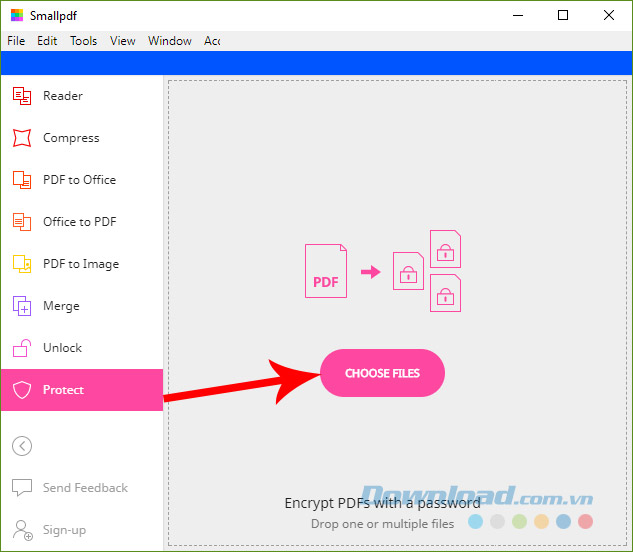The height and width of the screenshot is (552, 633).
Task: Click the Merge label in sidebar
Action: pyautogui.click(x=61, y=306)
